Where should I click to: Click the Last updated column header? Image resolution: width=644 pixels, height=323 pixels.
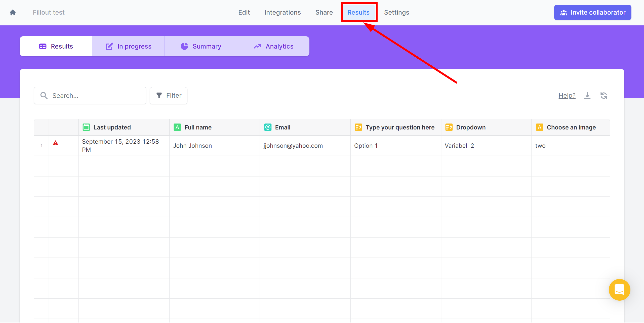tap(124, 127)
